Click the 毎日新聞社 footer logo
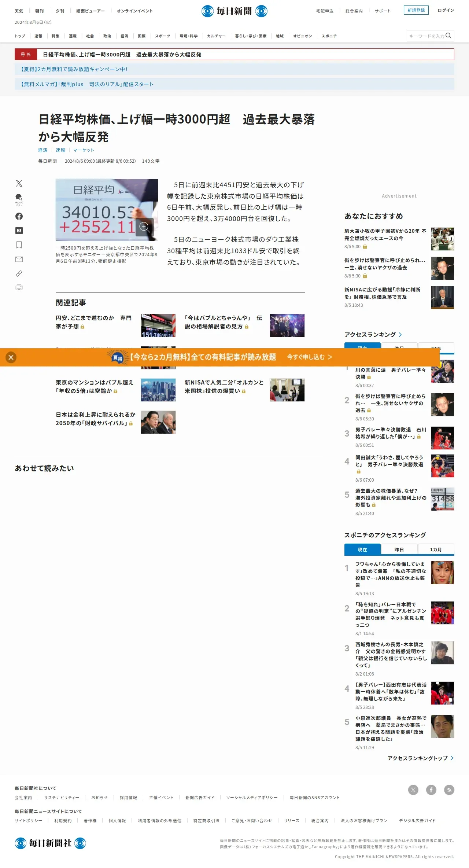This screenshot has width=469, height=868. coord(51,843)
